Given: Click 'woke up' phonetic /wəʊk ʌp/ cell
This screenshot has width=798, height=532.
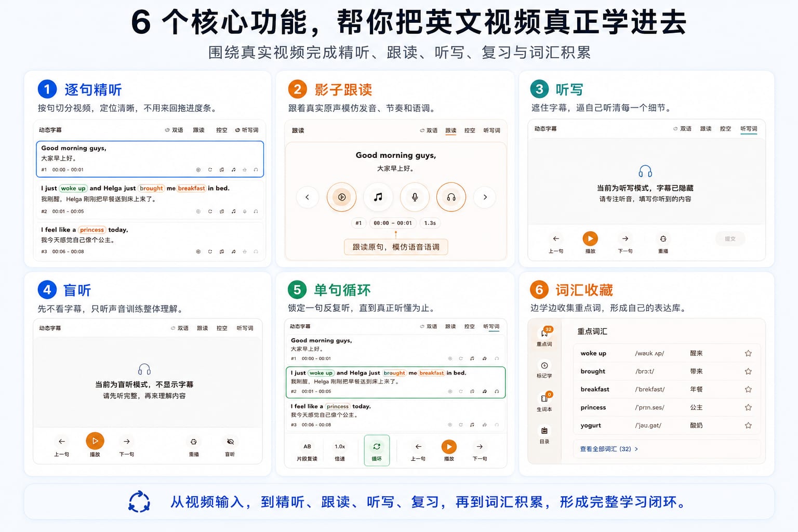Looking at the screenshot, I should pyautogui.click(x=649, y=353).
